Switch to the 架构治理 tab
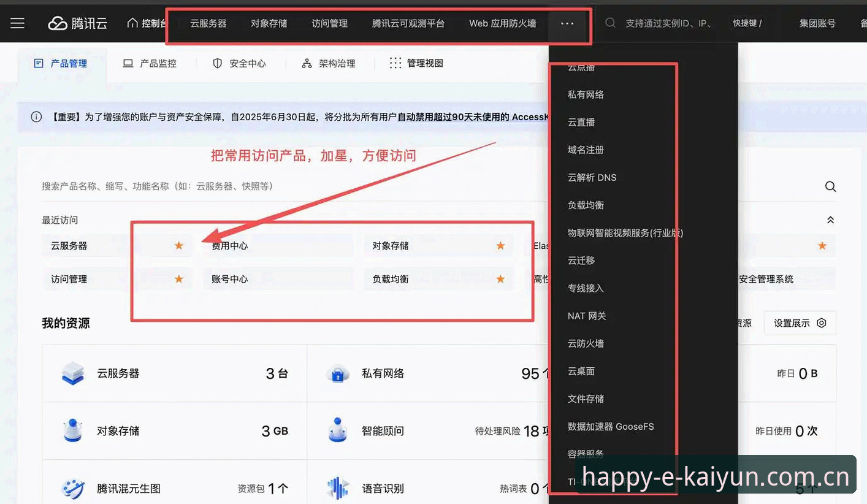The width and height of the screenshot is (867, 504). (x=329, y=63)
